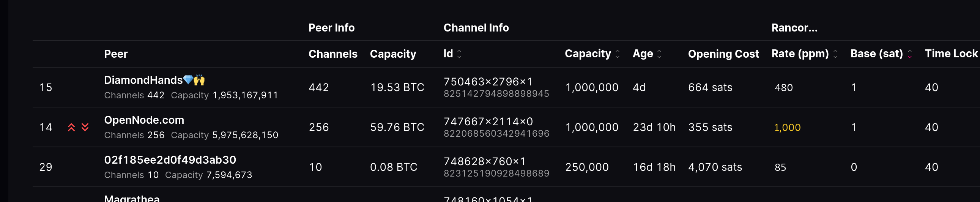This screenshot has width=980, height=202.
Task: Click the Opening Cost column header
Action: [723, 54]
